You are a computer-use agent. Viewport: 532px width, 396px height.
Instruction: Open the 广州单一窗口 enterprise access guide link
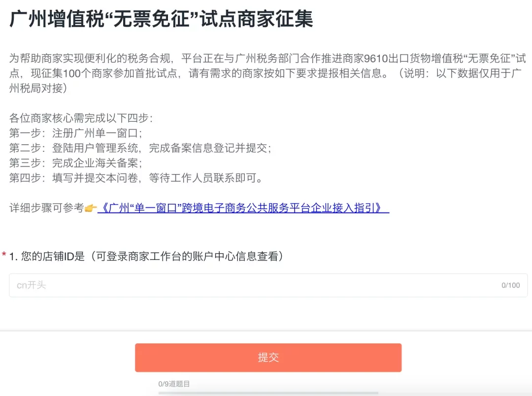245,209
